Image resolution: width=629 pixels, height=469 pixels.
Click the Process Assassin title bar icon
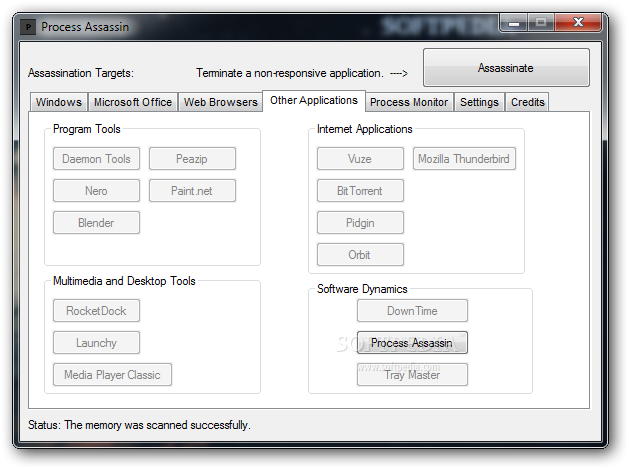click(28, 27)
